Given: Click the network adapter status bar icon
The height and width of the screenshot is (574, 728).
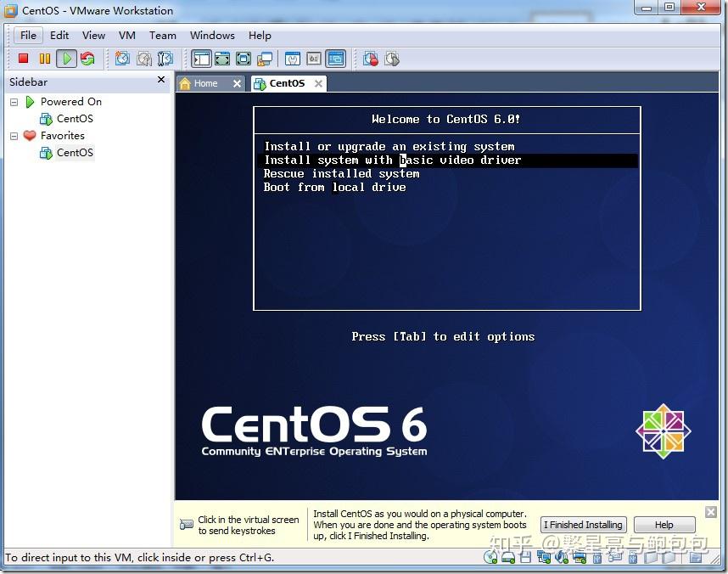Looking at the screenshot, I should coord(543,557).
